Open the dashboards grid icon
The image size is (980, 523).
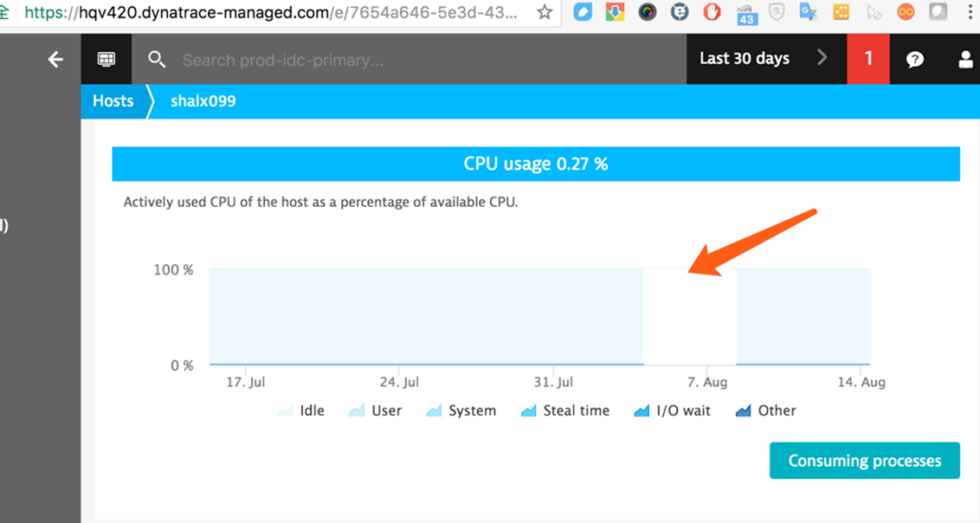(x=106, y=59)
